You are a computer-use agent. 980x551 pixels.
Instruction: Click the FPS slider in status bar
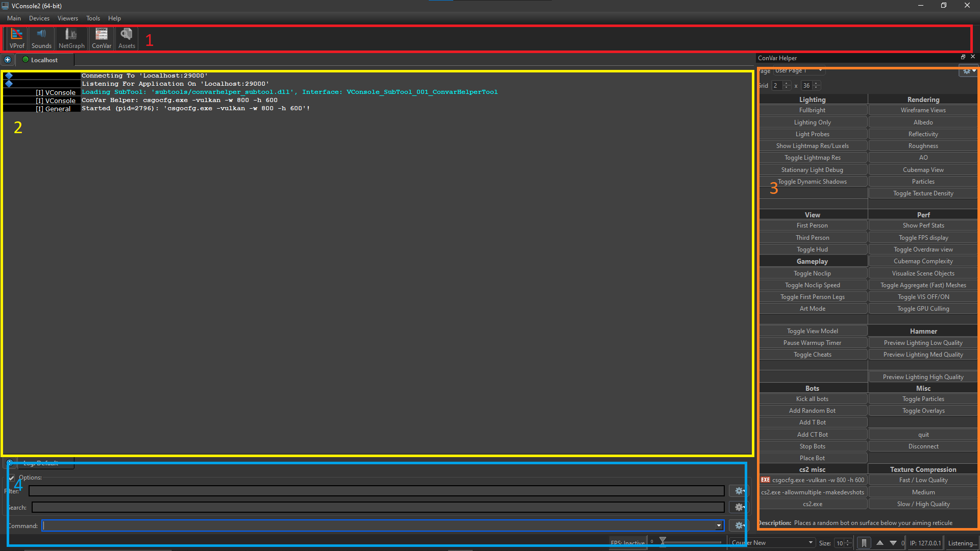[x=687, y=542]
